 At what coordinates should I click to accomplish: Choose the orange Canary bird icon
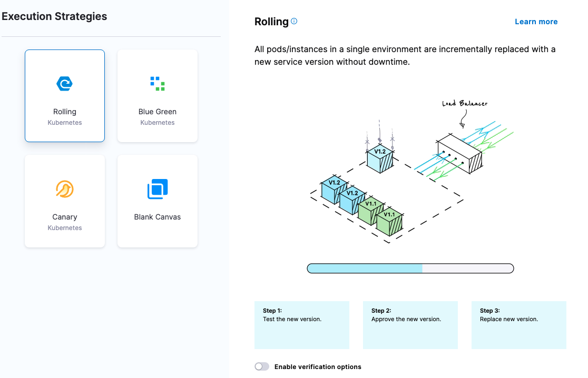click(x=65, y=189)
